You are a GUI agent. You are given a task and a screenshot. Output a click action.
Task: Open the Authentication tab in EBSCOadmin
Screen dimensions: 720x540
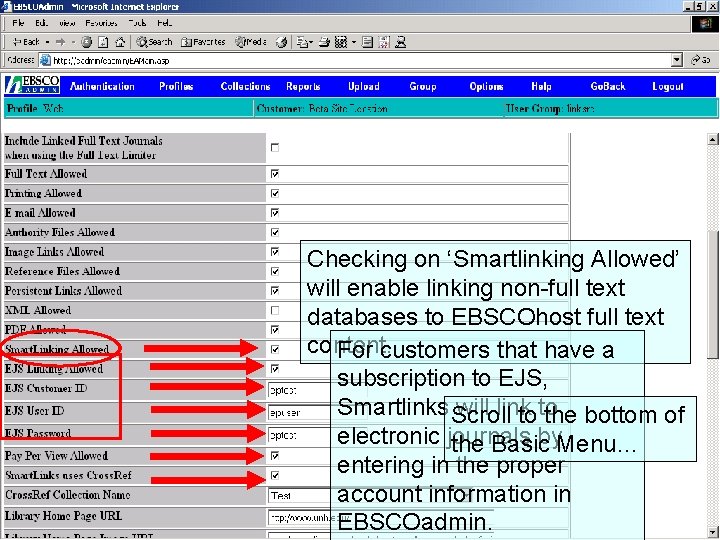pos(102,86)
